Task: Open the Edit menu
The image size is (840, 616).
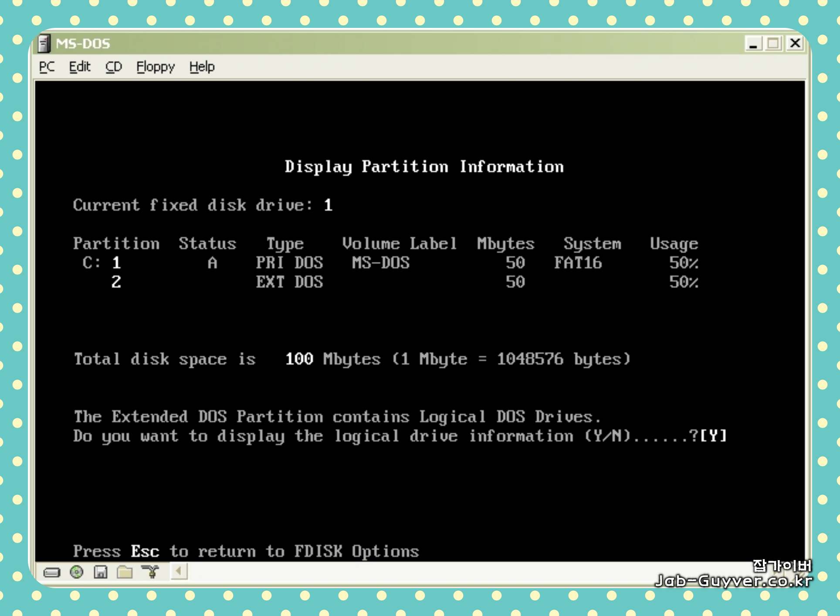Action: click(80, 67)
